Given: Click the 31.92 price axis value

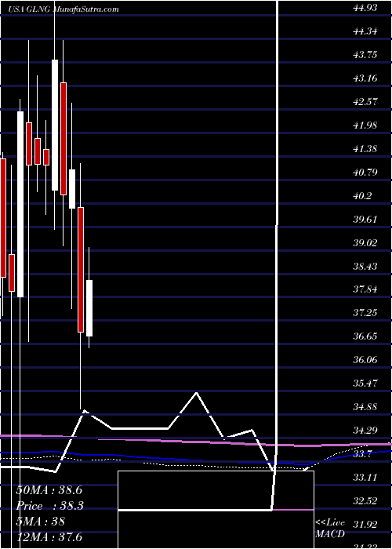Looking at the screenshot, I should pyautogui.click(x=365, y=525).
